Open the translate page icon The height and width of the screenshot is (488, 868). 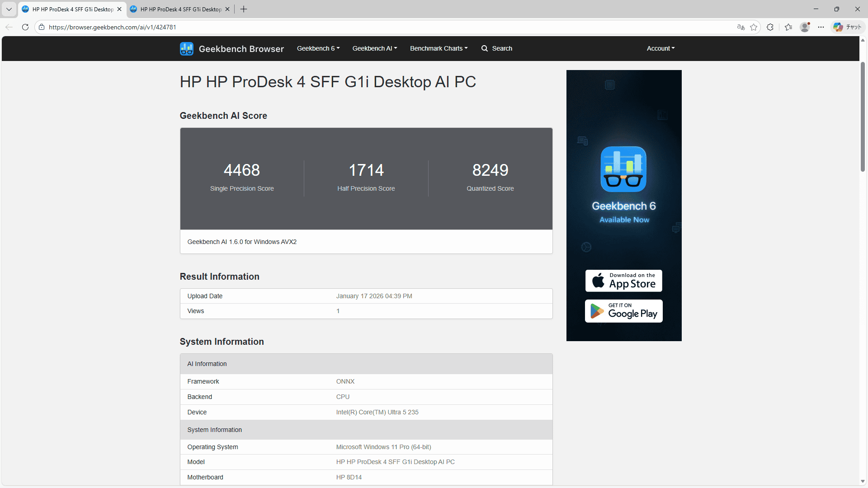740,27
